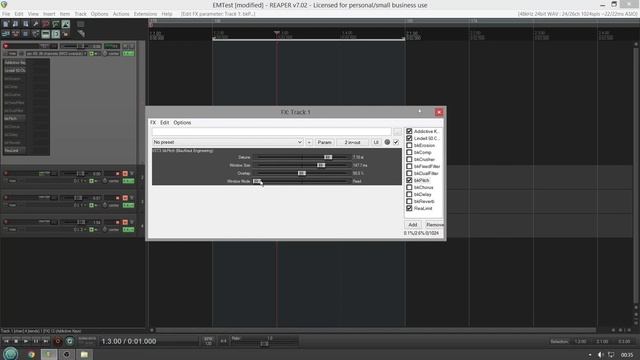Open the File menu
This screenshot has width=640, height=360.
pyautogui.click(x=6, y=14)
